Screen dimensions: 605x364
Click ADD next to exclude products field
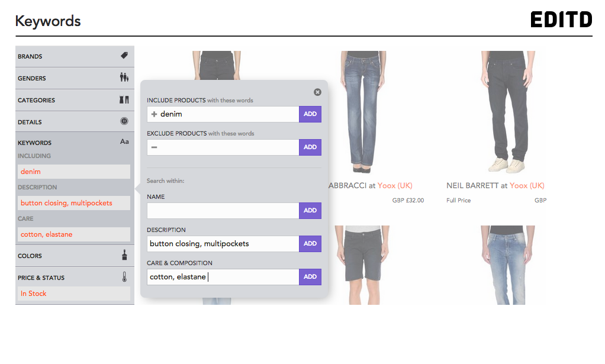coord(310,147)
